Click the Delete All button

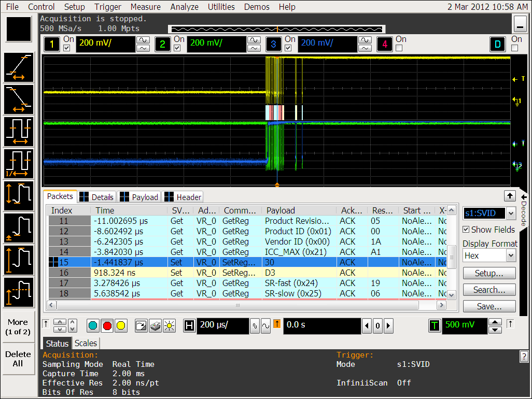(x=18, y=358)
